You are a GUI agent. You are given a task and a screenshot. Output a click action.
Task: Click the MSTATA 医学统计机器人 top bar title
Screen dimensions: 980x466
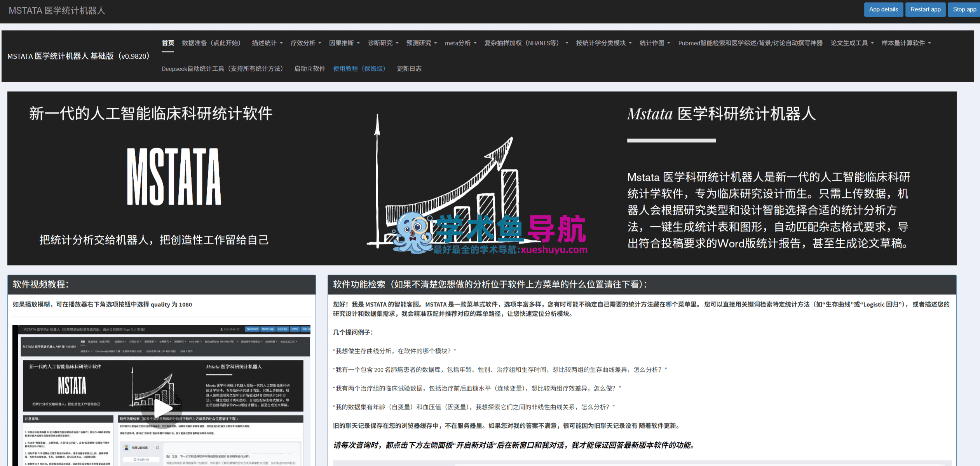pos(57,11)
